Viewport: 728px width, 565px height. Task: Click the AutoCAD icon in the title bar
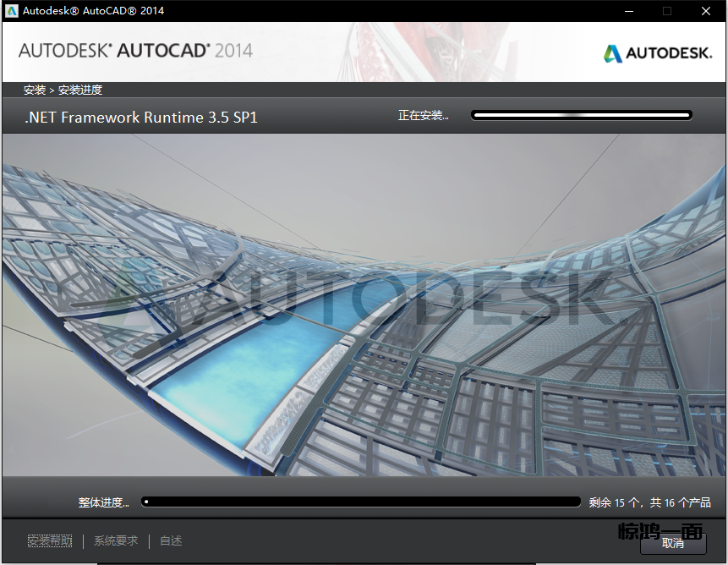12,11
